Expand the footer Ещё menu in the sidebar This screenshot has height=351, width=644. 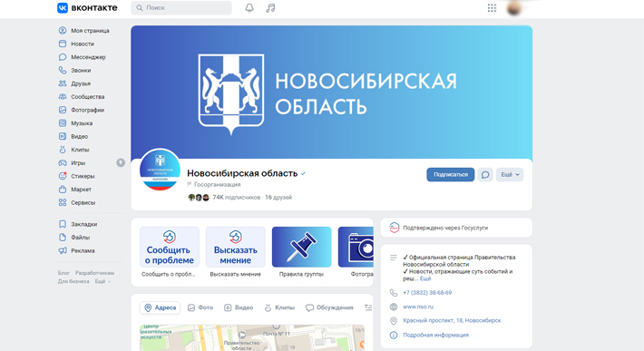tap(103, 281)
